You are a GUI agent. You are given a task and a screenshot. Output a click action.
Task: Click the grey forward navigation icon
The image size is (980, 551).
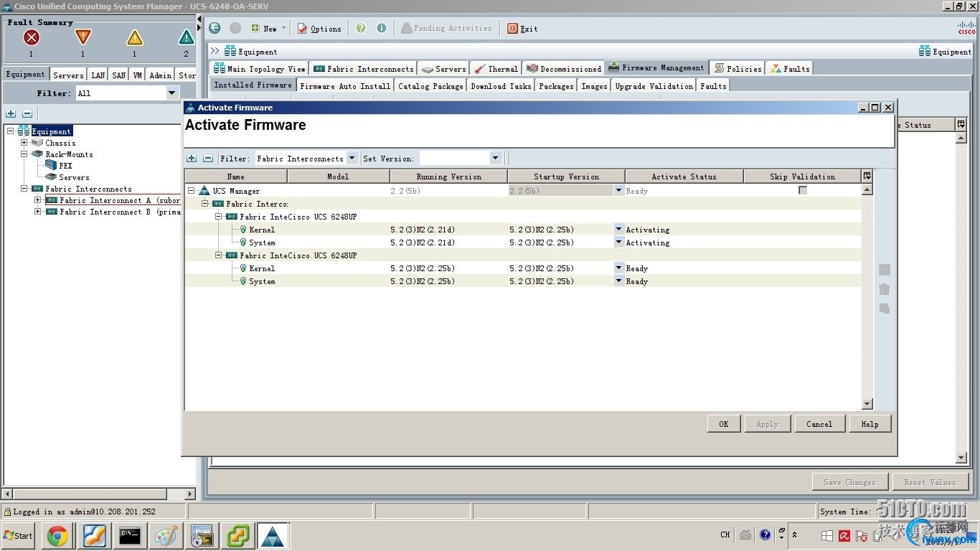tap(235, 28)
